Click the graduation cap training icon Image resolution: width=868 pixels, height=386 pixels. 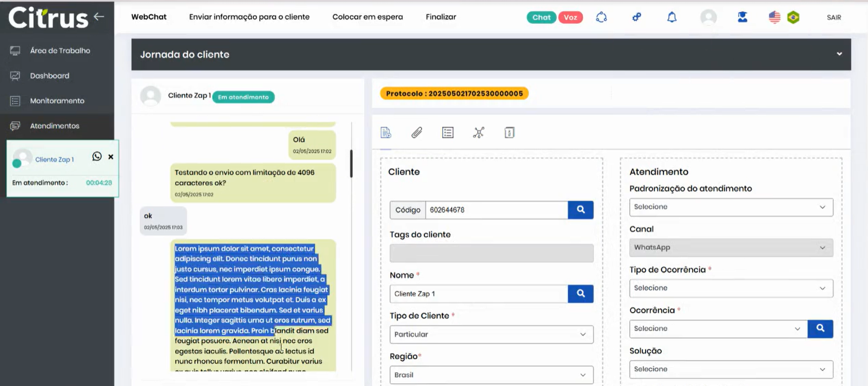click(742, 17)
